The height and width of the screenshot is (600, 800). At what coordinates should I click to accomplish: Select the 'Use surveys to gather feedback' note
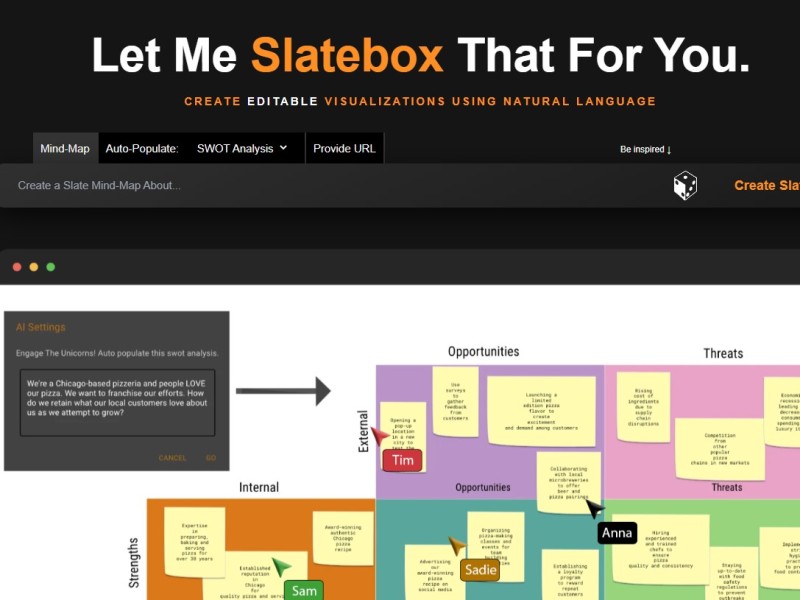pyautogui.click(x=455, y=402)
